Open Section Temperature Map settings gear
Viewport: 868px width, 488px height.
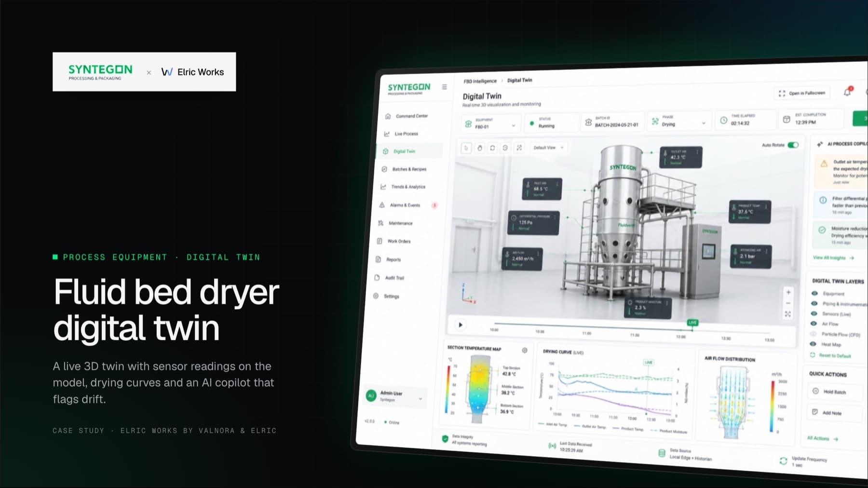tap(525, 350)
